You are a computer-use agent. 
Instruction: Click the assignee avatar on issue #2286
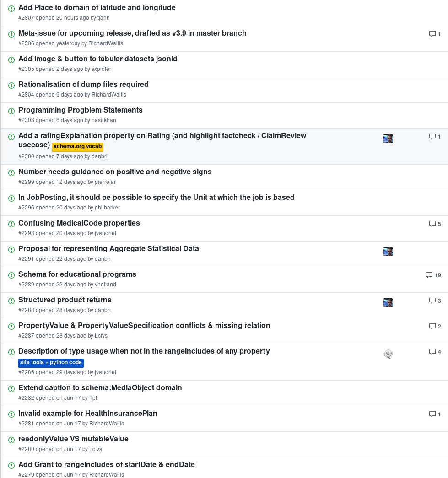[388, 354]
